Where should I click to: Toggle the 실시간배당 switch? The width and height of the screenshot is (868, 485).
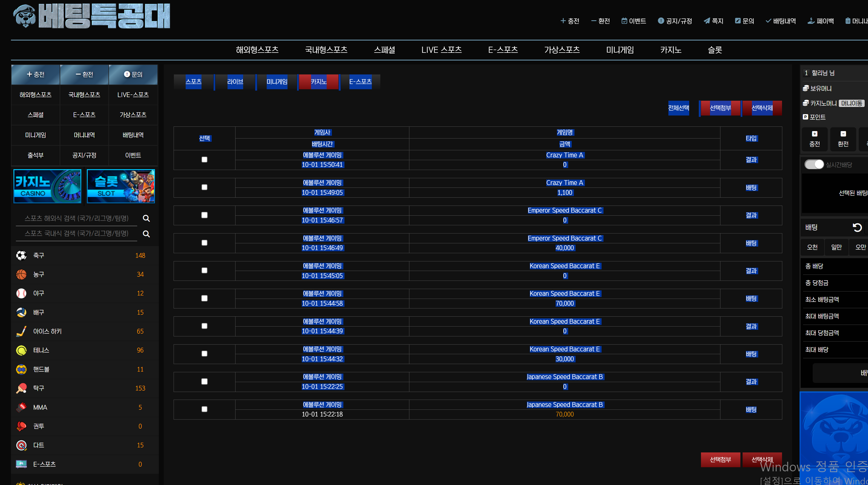pyautogui.click(x=814, y=164)
